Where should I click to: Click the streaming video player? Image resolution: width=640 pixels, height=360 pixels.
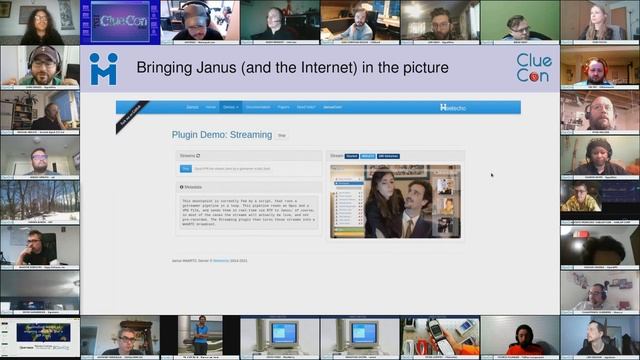point(395,201)
